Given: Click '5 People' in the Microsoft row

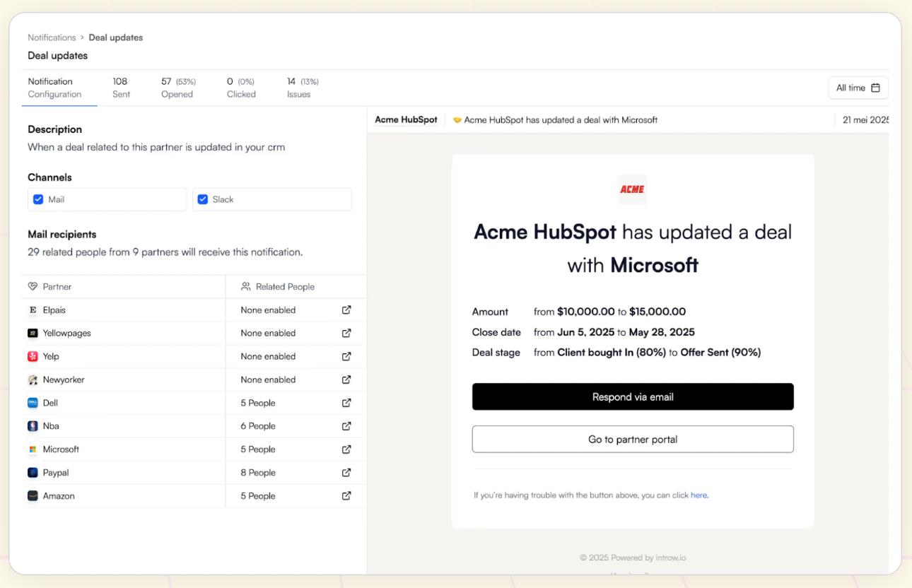Looking at the screenshot, I should pos(258,449).
